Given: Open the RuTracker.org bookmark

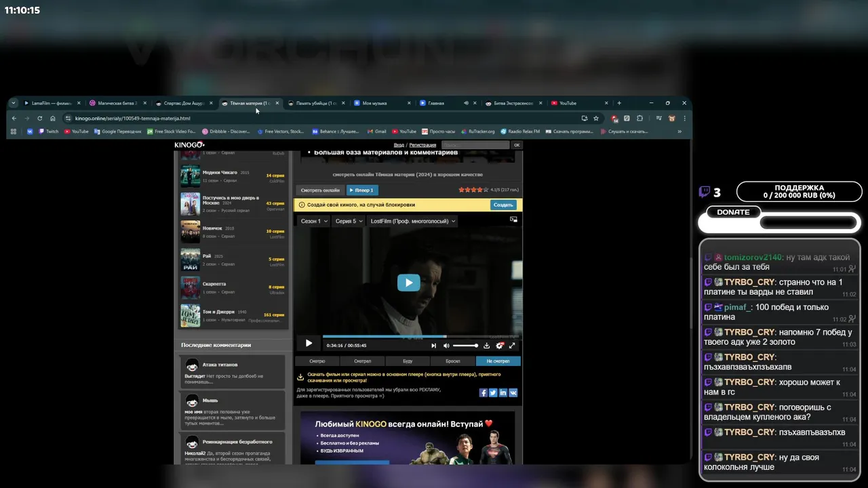Looking at the screenshot, I should pos(478,131).
